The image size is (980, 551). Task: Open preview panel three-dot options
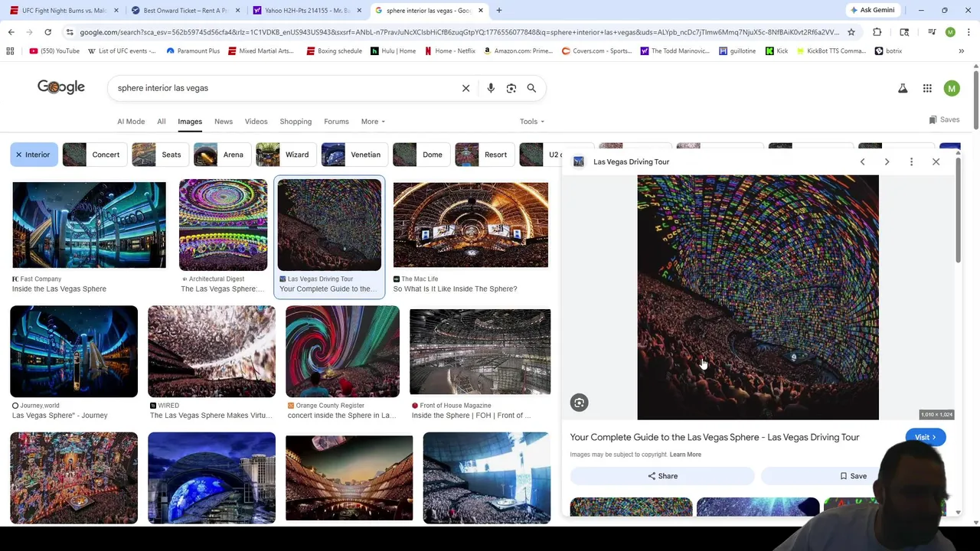(x=911, y=161)
